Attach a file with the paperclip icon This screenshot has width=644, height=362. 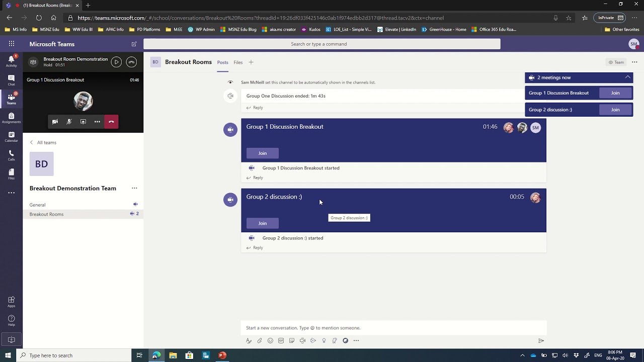pyautogui.click(x=260, y=341)
